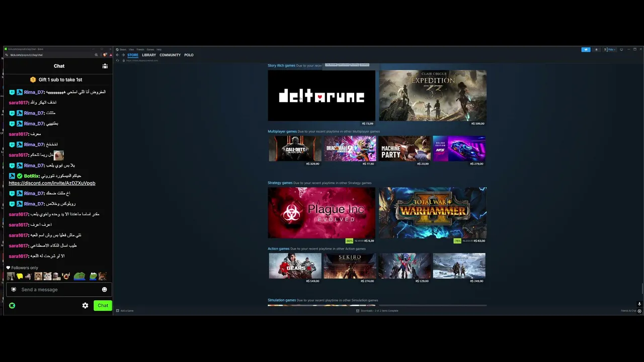Open the Discord invite link in chat
This screenshot has width=644, height=362.
click(52, 184)
